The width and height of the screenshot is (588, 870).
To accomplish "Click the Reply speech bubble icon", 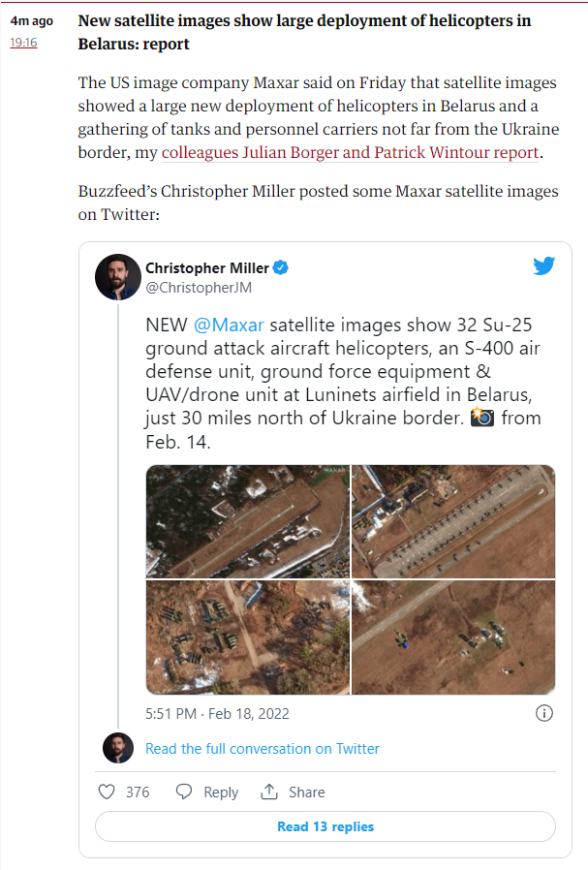I will (x=184, y=792).
